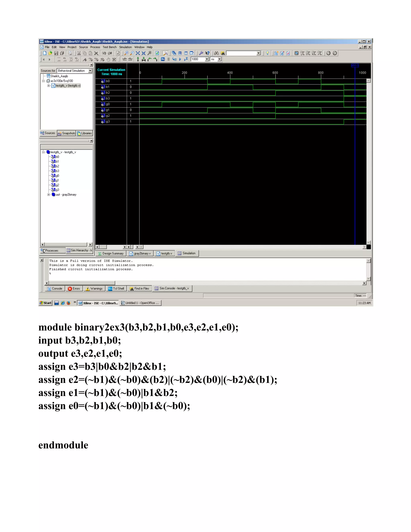Click the Open Project folder icon

50,53
